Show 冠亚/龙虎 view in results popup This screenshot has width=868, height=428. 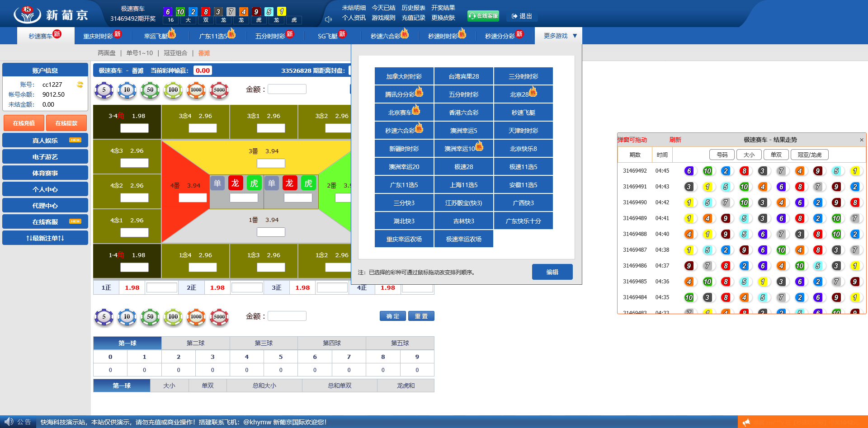pos(810,155)
